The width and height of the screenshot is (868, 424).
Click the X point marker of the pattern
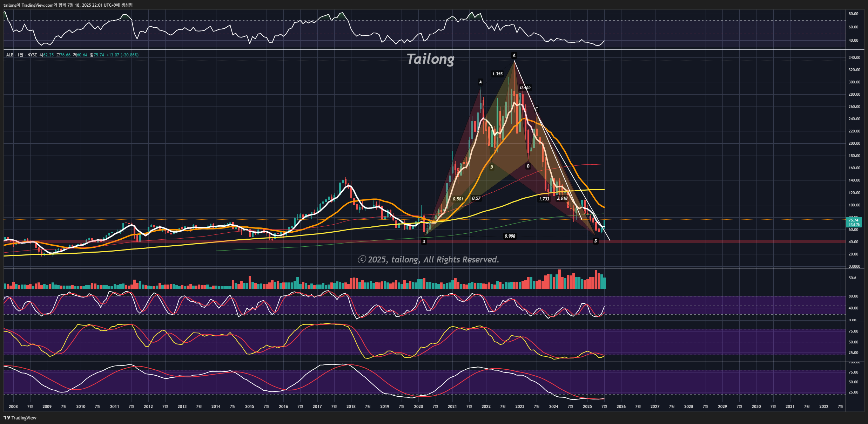click(424, 241)
